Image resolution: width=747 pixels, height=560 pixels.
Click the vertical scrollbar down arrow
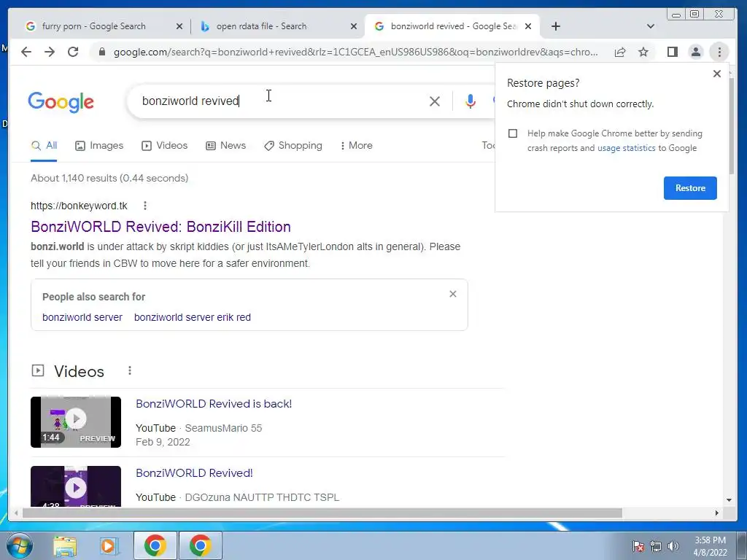click(x=729, y=500)
